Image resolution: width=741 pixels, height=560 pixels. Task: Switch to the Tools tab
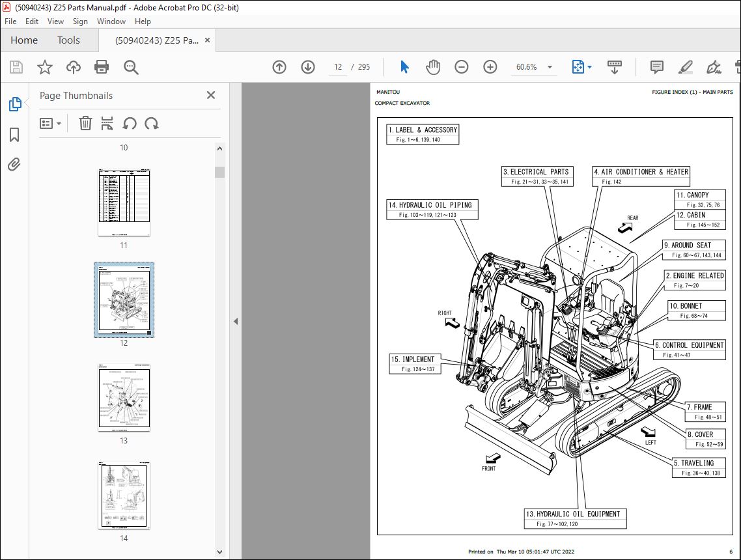coord(68,40)
